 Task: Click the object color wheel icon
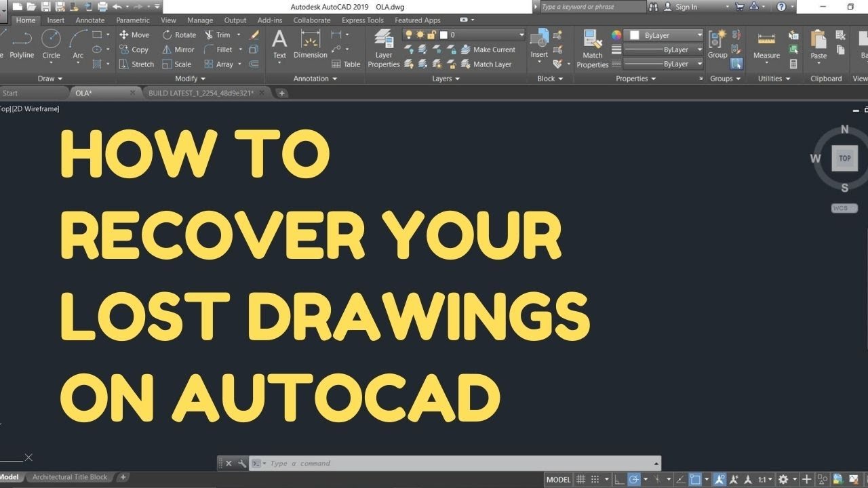616,35
